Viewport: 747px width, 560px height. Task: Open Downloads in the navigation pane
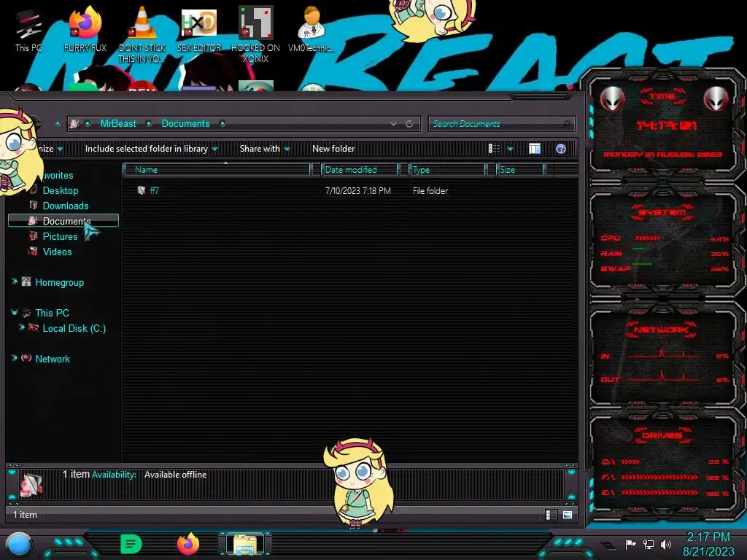66,206
